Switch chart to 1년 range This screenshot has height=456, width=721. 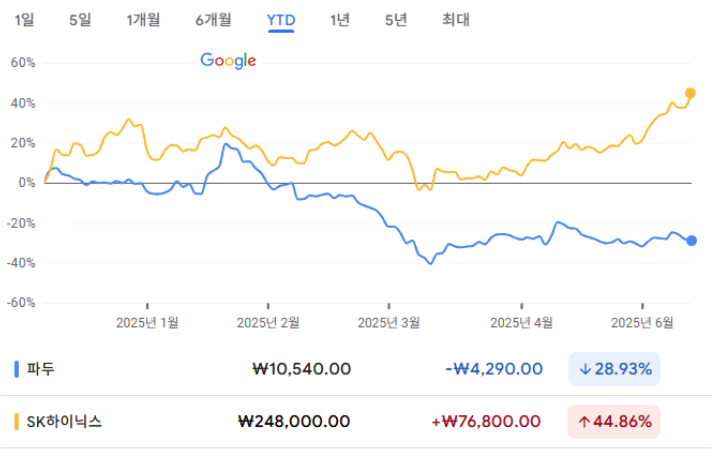click(x=340, y=20)
